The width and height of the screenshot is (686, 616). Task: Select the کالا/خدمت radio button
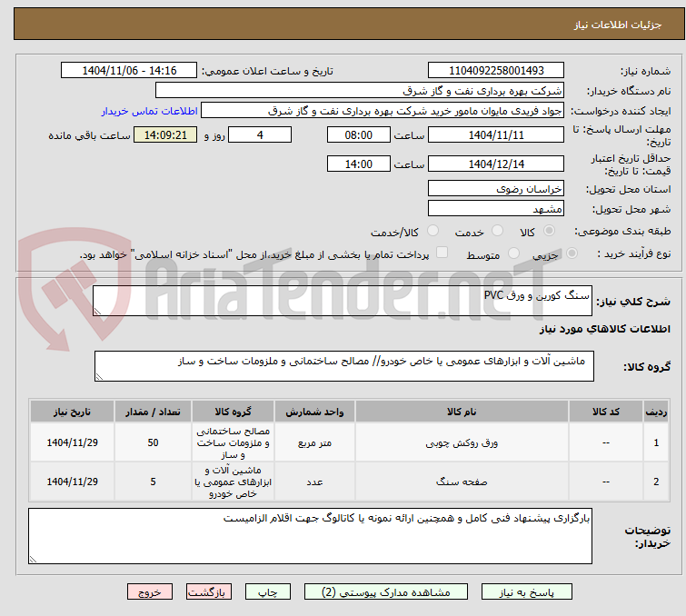tap(432, 230)
